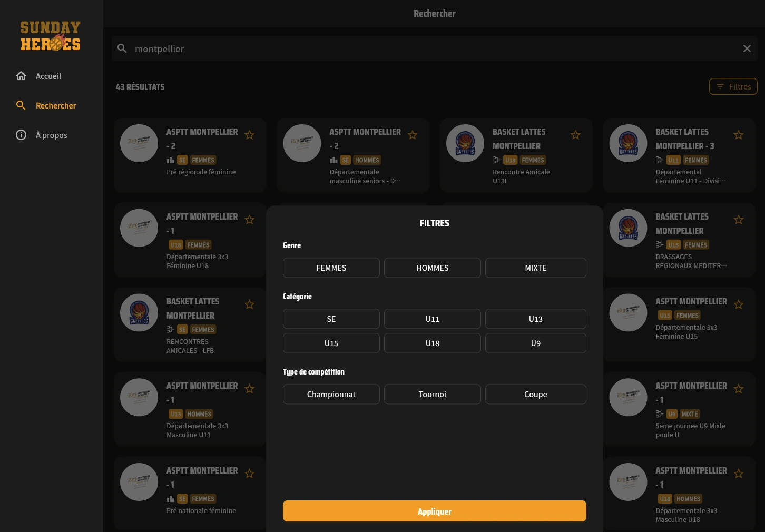Toggle the HOMMES gender filter
The image size is (765, 532).
pos(433,268)
